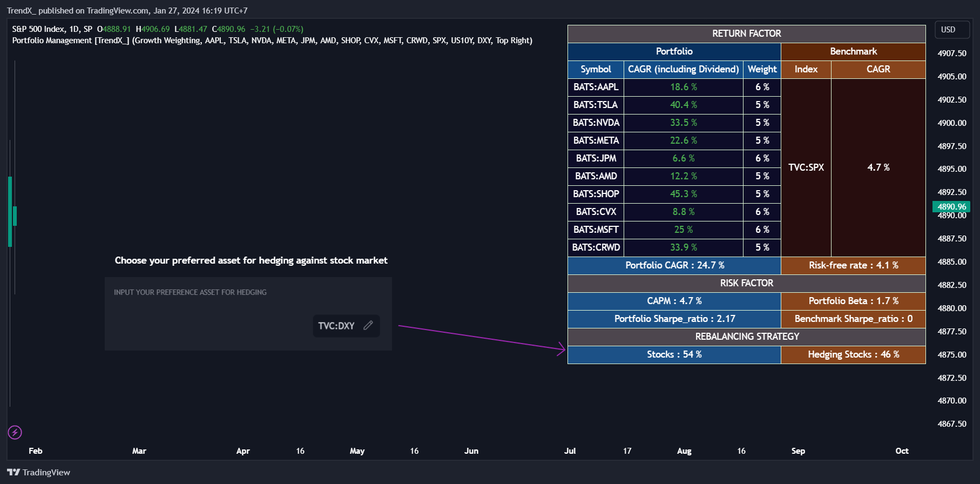Click the 12.2 % CAGR value

[684, 176]
